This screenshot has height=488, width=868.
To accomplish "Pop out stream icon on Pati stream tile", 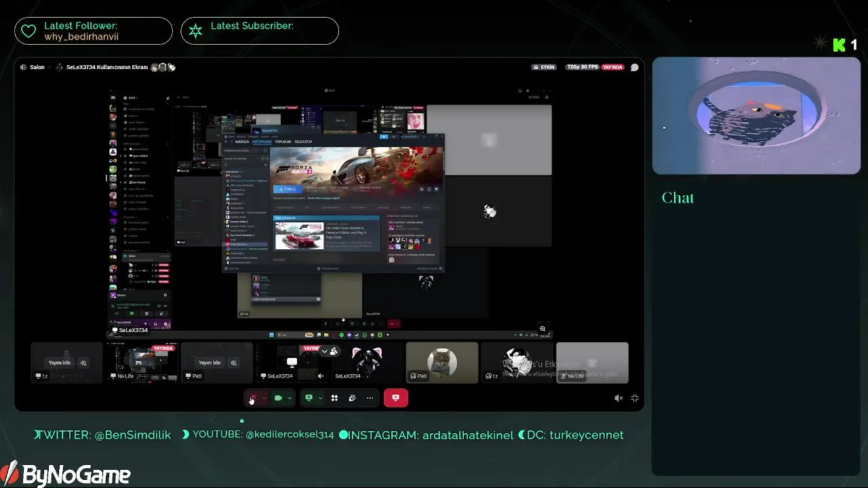I will 233,363.
